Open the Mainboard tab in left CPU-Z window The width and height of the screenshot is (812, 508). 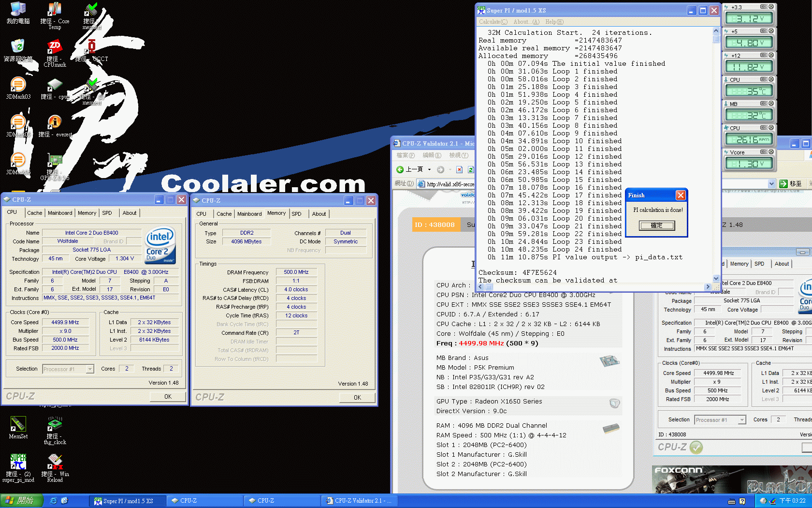click(60, 213)
